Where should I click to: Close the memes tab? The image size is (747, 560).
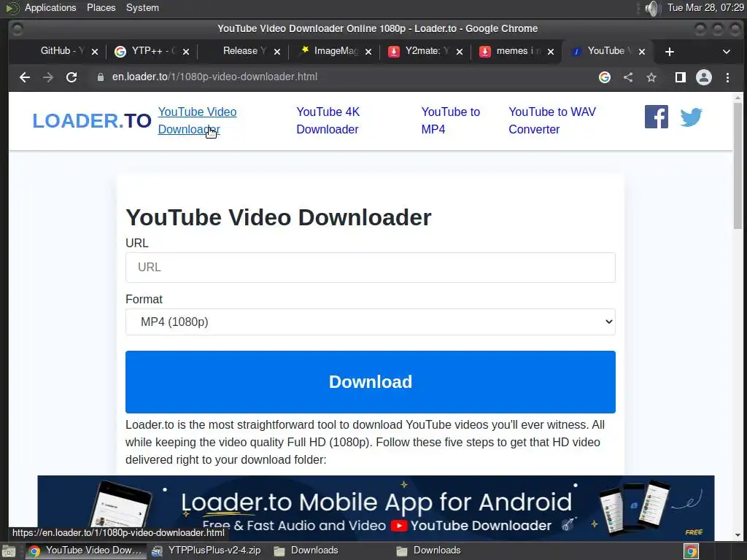pyautogui.click(x=551, y=52)
